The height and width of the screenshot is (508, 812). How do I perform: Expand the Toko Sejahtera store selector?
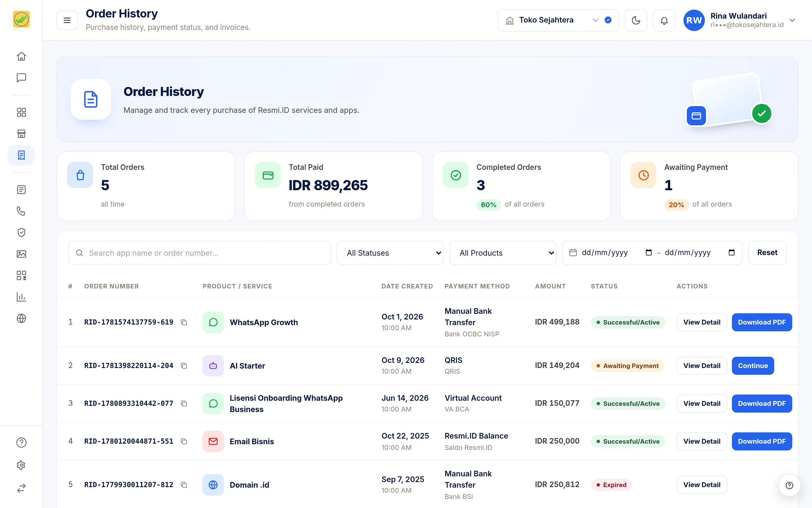558,20
